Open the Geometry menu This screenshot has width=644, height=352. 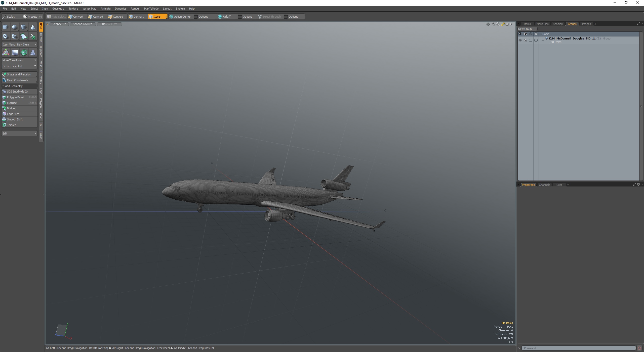coord(58,9)
